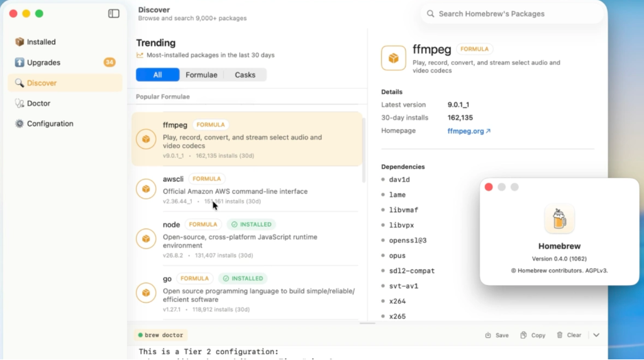
Task: Select the svt-av1 dependency
Action: click(x=403, y=286)
